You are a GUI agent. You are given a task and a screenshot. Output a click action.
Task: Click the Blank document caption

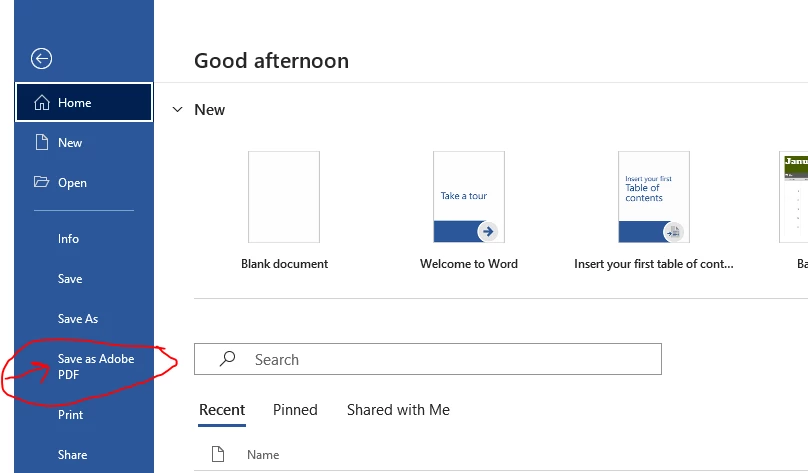(284, 264)
